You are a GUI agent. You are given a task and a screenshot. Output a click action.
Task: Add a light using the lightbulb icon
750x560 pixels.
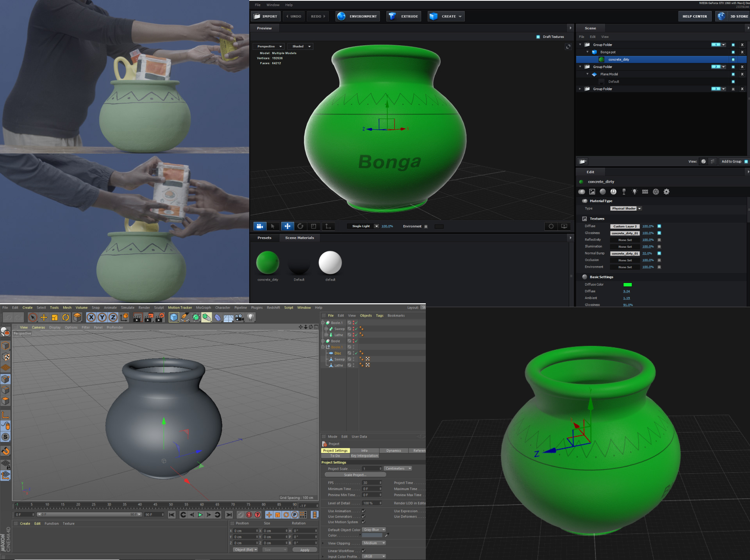click(x=251, y=318)
